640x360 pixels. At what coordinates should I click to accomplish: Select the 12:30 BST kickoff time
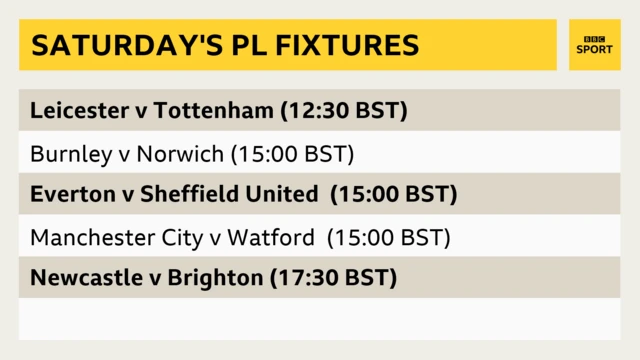(344, 111)
